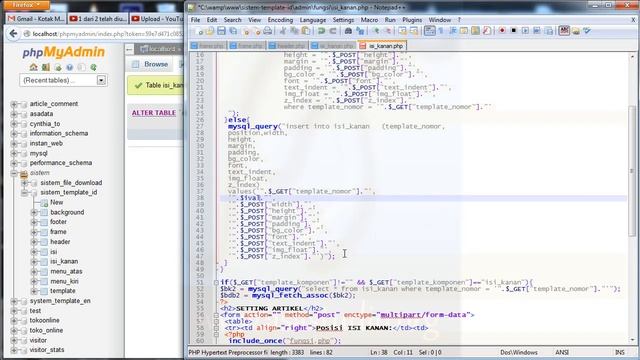The image size is (640, 360).
Task: Open the Macro menu in Notepad++
Action: (x=369, y=20)
